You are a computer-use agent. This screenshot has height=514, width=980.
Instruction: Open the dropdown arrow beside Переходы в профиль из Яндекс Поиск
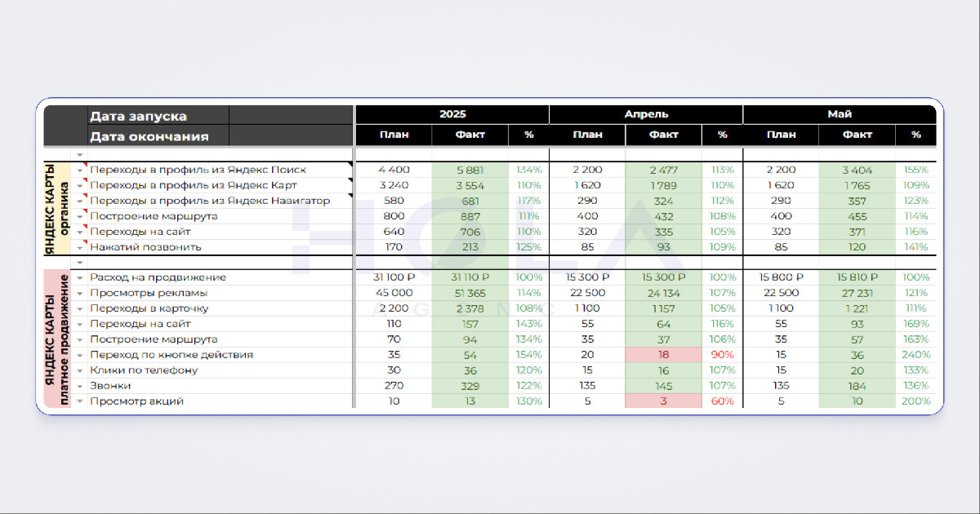(80, 170)
